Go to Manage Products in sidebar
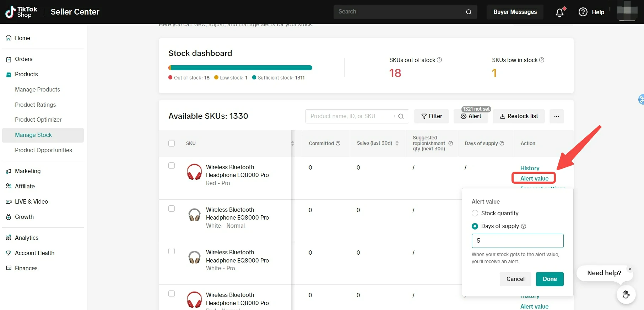Viewport: 644px width, 310px height. click(x=37, y=89)
